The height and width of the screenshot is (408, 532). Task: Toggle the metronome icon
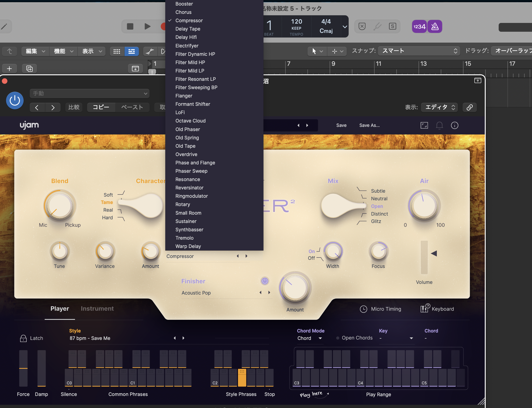[x=435, y=26]
